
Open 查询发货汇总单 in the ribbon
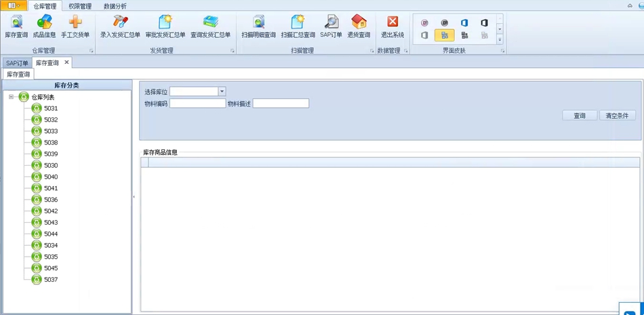click(210, 26)
